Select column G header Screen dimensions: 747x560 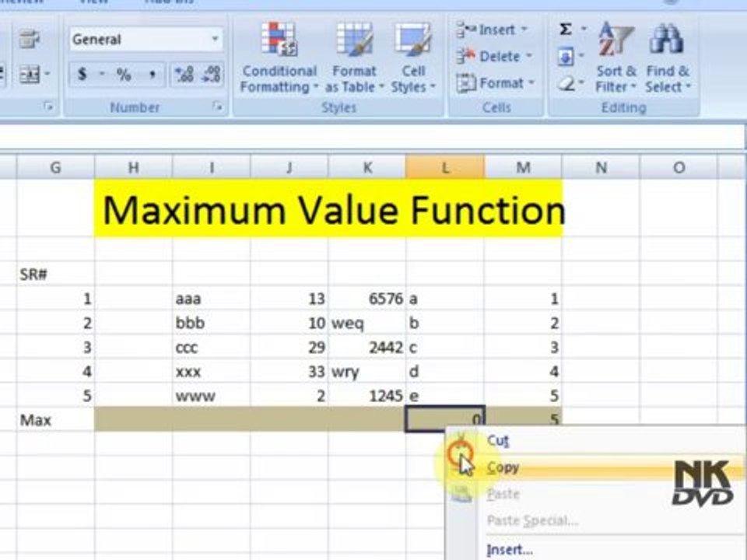pyautogui.click(x=55, y=167)
